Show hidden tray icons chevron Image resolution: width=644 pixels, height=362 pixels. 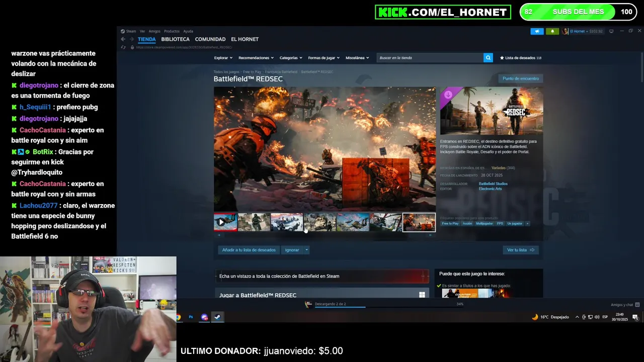click(x=577, y=317)
